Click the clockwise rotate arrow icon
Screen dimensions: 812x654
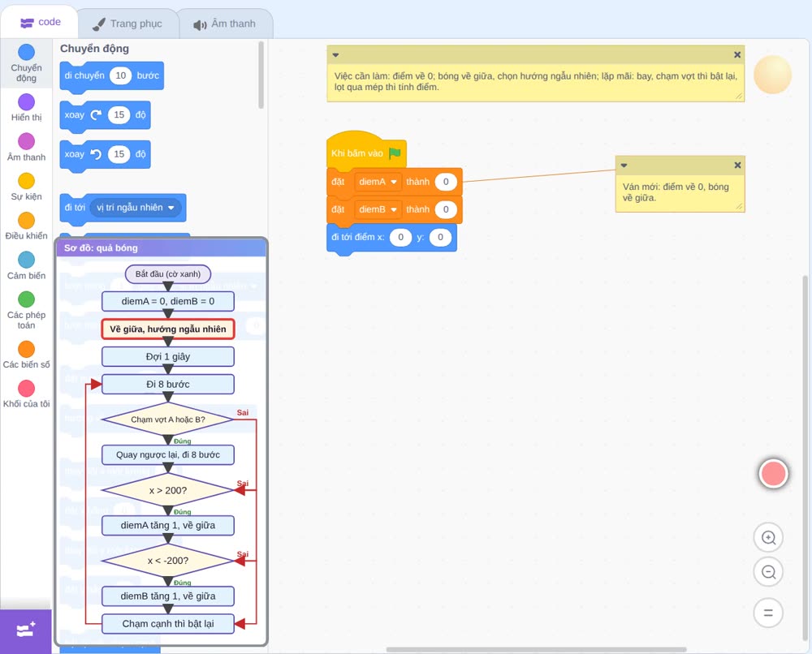96,115
